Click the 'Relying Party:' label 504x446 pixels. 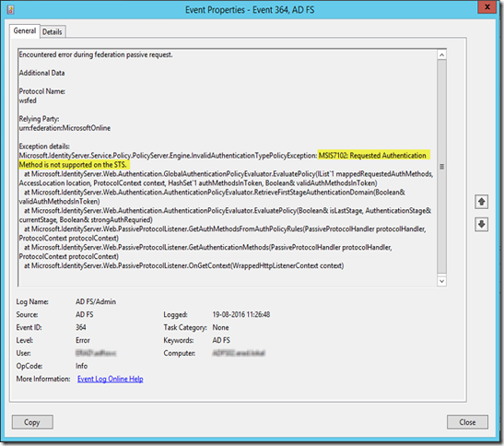pos(39,119)
